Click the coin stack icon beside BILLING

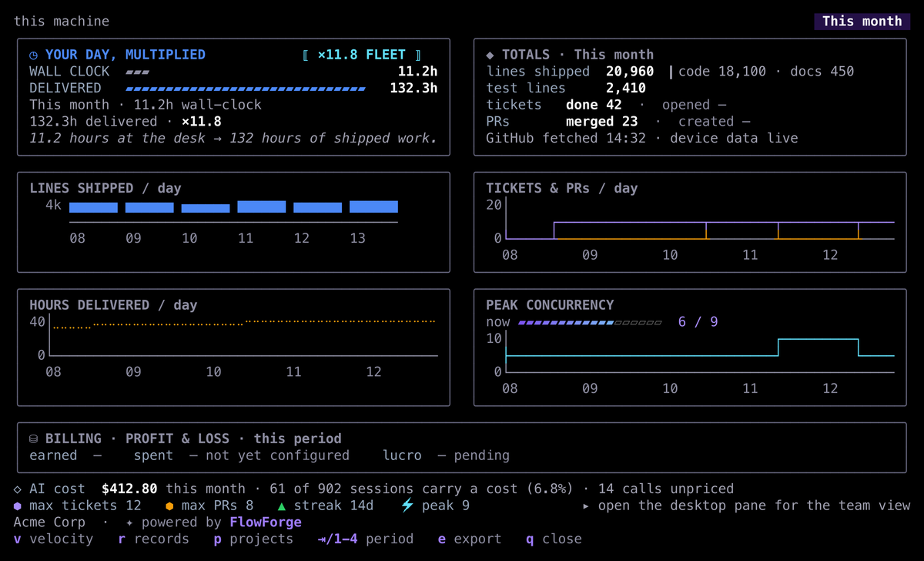[34, 438]
